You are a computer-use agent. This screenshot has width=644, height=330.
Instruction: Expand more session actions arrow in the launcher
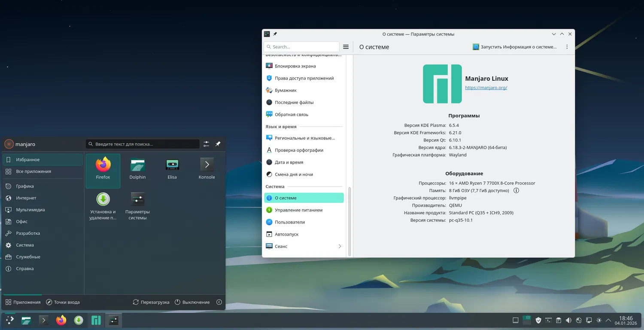(x=219, y=302)
